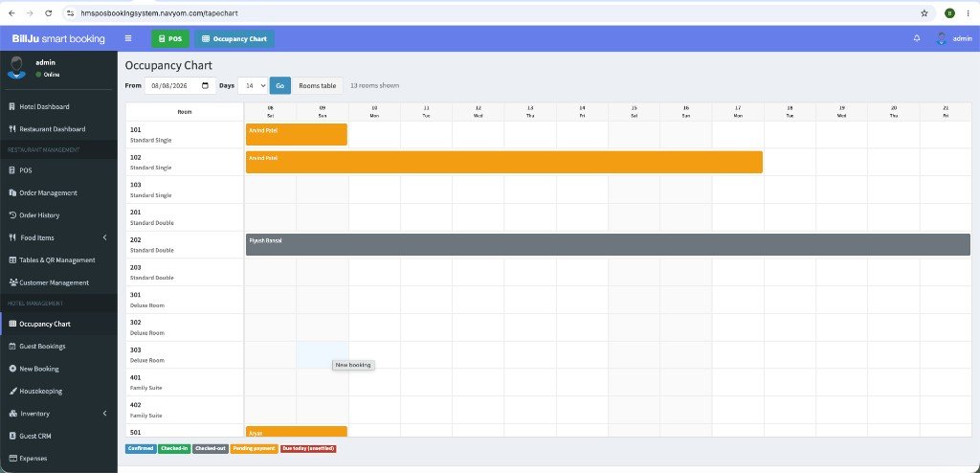Click the Occupancy Chart sidebar icon
980x473 pixels.
tap(12, 324)
